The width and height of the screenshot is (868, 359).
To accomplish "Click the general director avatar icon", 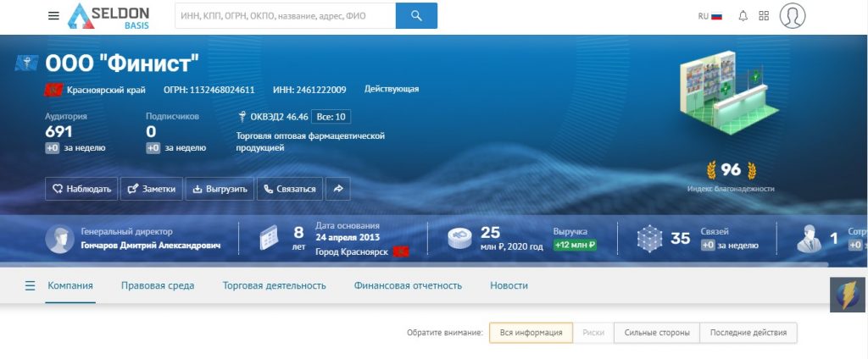I will point(60,239).
